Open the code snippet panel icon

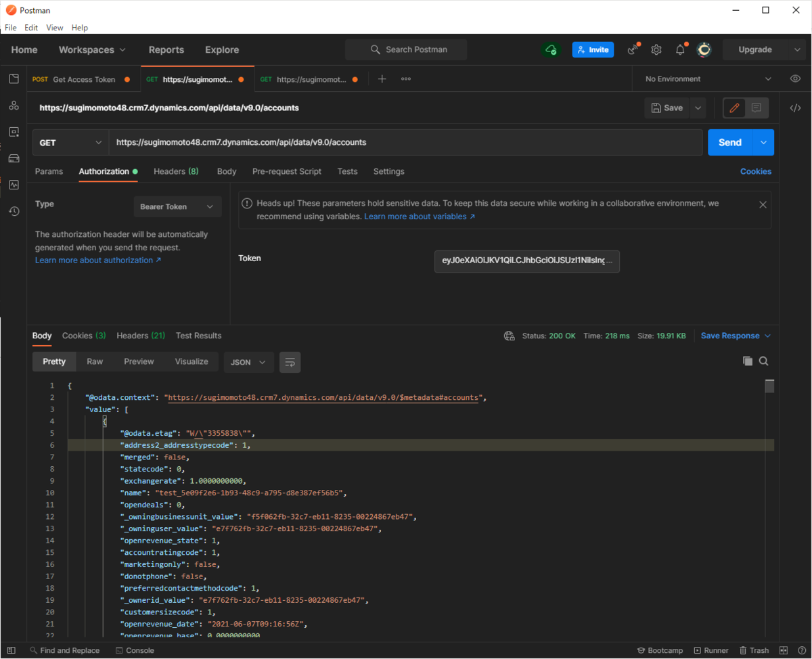tap(796, 108)
